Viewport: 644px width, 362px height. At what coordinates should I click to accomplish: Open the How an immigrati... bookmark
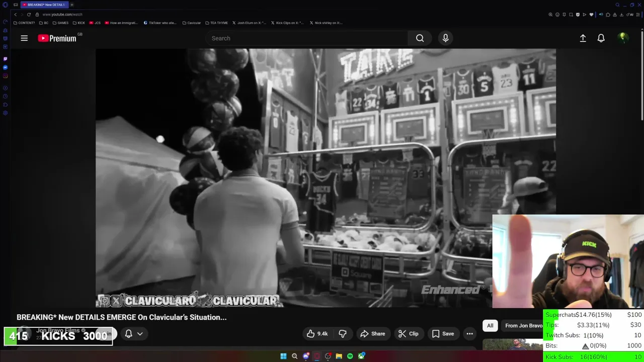(x=121, y=23)
